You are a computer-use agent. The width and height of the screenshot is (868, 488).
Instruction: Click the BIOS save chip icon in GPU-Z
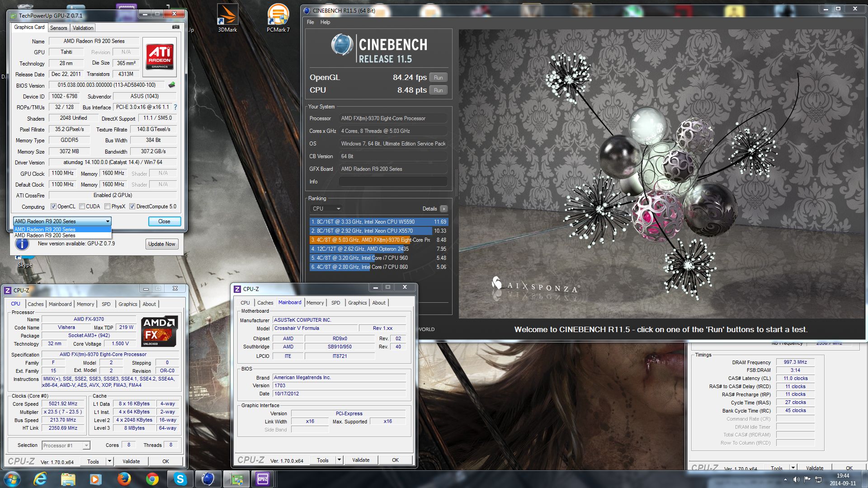(x=172, y=85)
